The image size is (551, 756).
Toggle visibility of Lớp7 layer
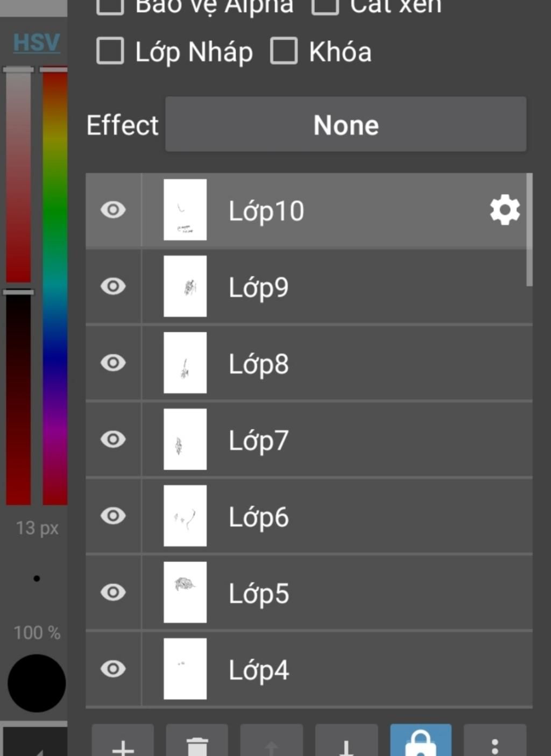(113, 439)
